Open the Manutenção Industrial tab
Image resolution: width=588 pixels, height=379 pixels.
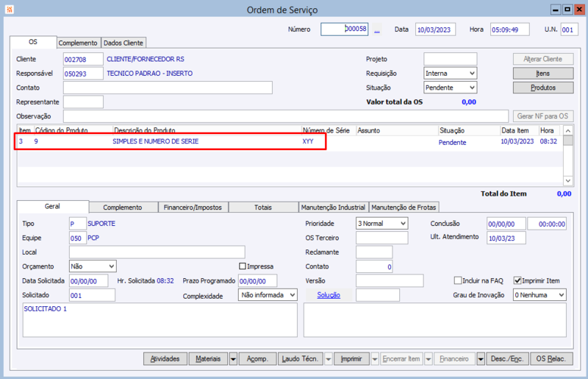[333, 208]
